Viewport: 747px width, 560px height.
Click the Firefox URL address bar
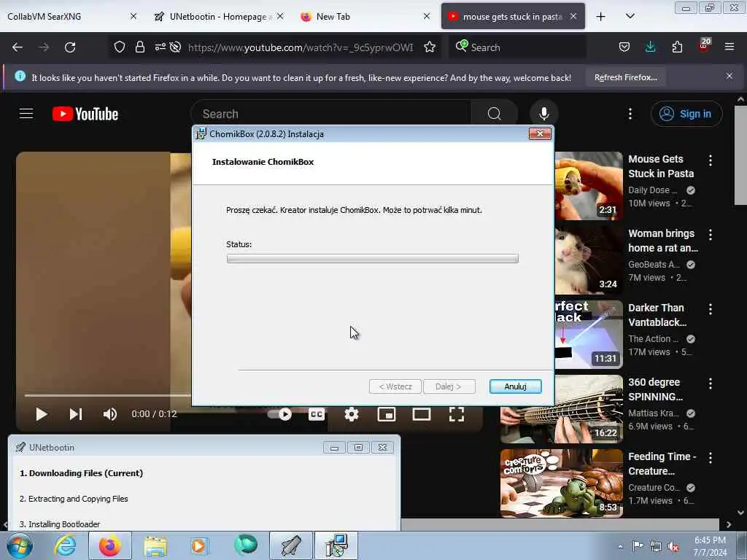tap(300, 47)
